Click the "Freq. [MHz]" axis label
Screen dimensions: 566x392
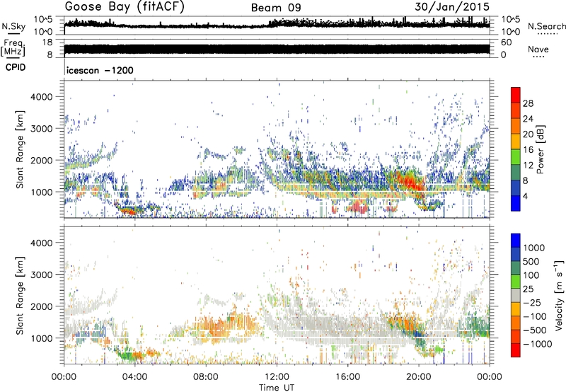point(13,48)
